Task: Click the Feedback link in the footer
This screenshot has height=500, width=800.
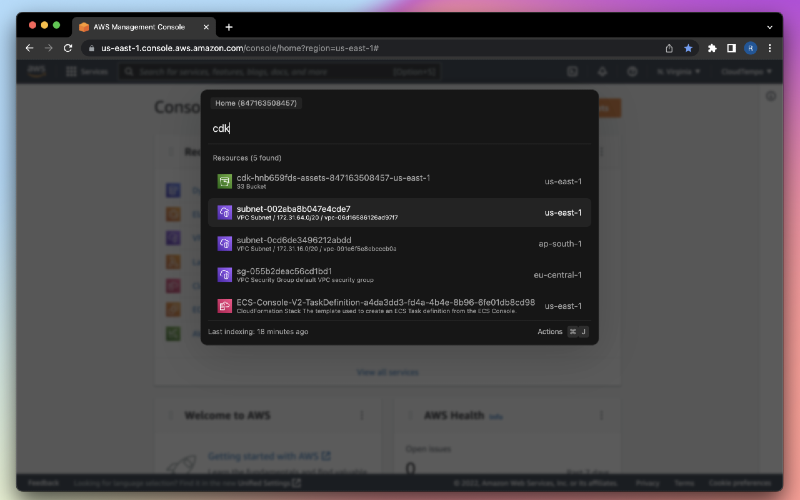Action: coord(43,483)
